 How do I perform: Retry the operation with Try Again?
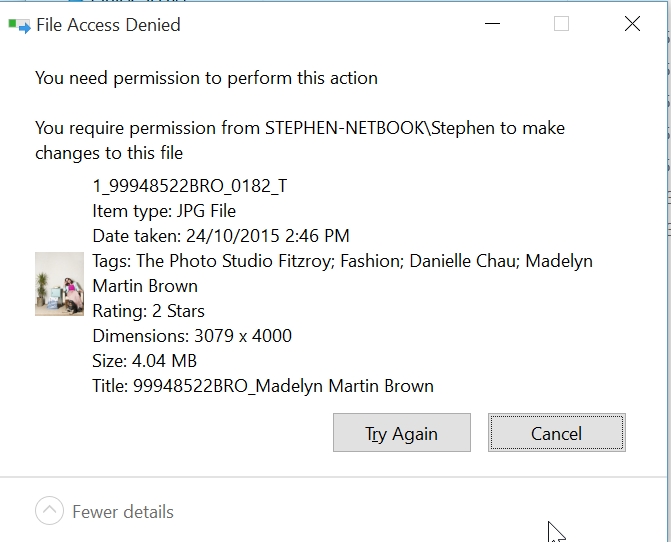401,432
